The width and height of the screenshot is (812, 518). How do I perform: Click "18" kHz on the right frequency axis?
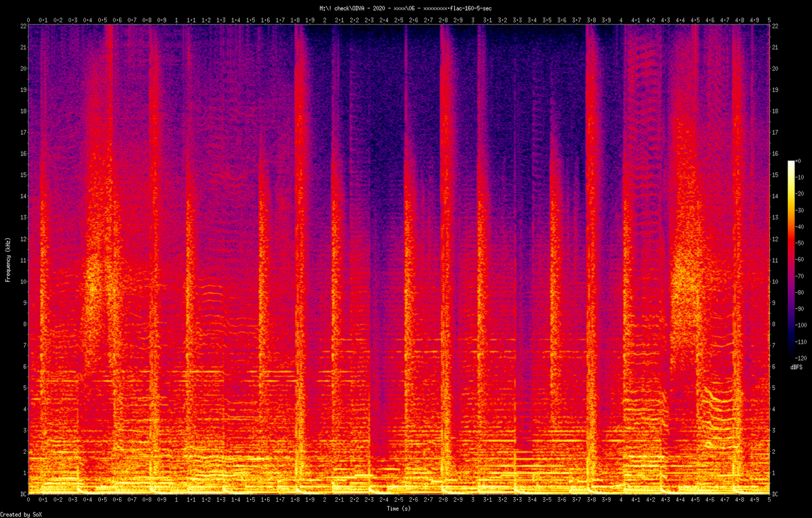tap(776, 111)
